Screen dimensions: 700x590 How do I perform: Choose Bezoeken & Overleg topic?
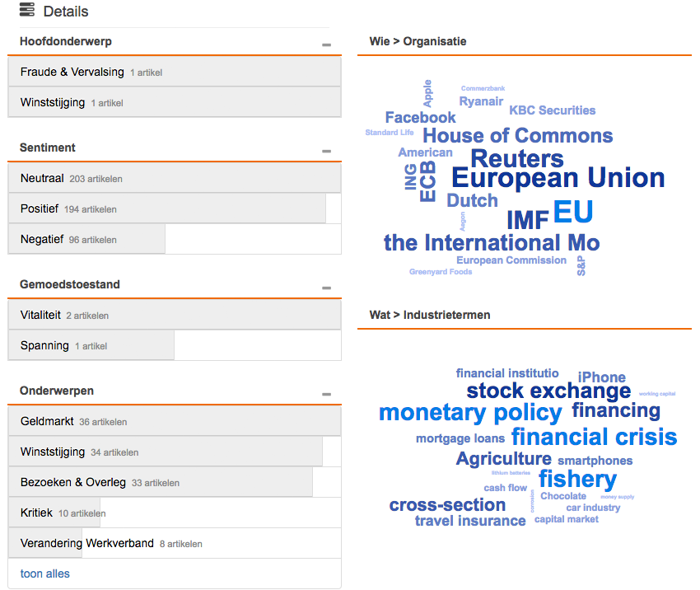[175, 482]
